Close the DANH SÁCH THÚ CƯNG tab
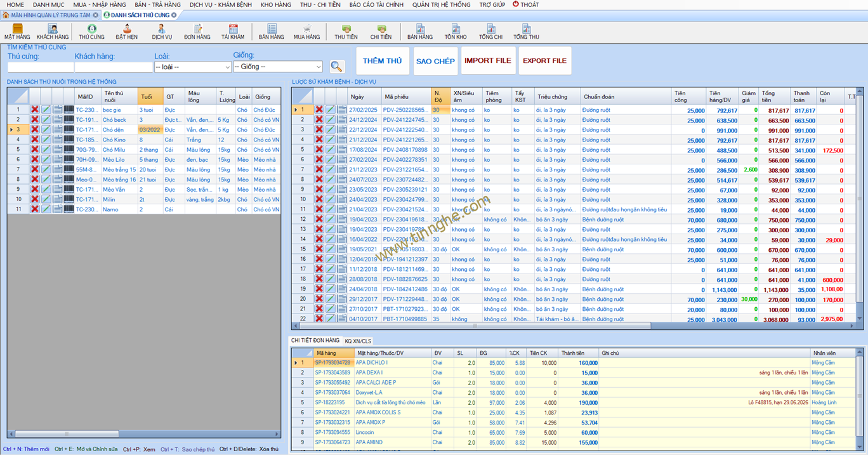The image size is (868, 455). tap(174, 15)
